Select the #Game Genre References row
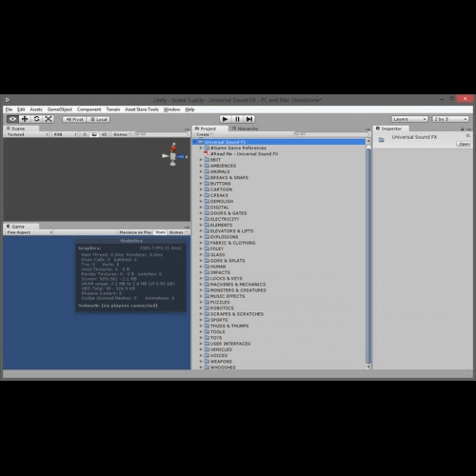The height and width of the screenshot is (476, 476). (279, 148)
